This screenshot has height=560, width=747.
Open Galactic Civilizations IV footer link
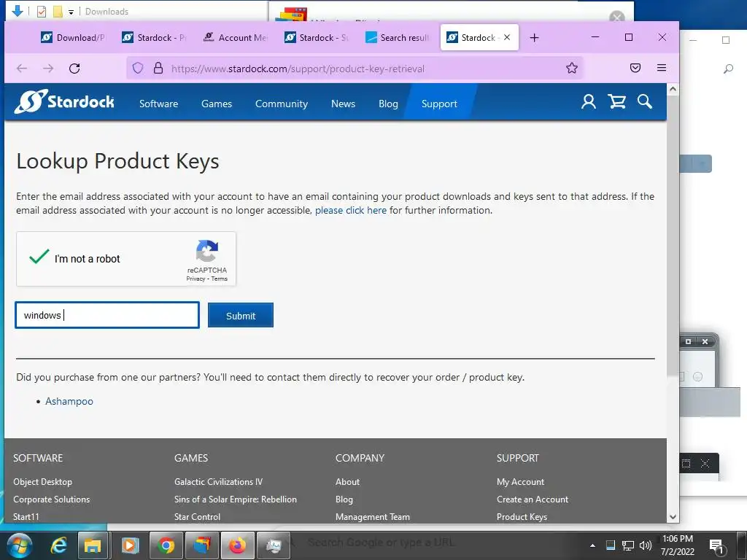(218, 482)
